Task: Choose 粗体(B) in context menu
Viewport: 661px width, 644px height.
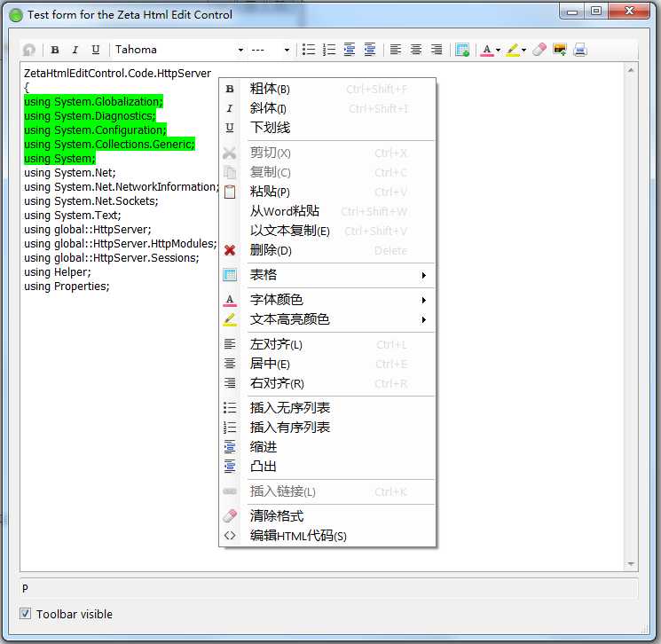Action: [x=328, y=89]
